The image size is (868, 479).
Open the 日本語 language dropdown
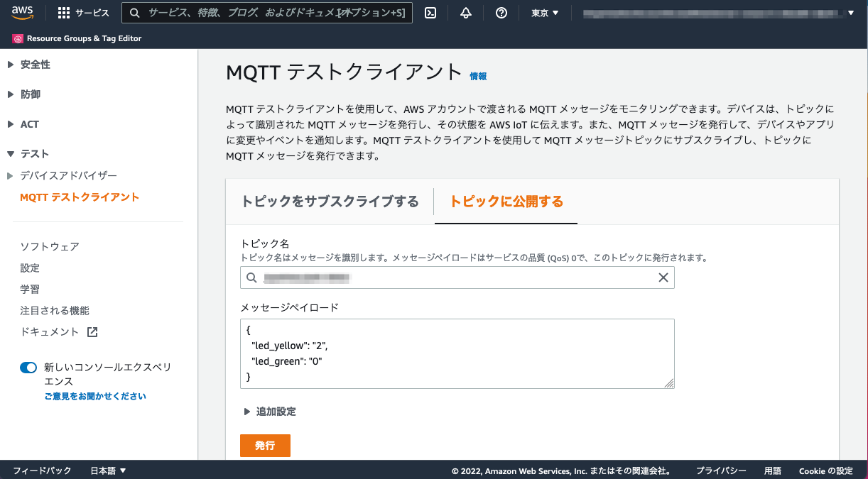click(108, 470)
